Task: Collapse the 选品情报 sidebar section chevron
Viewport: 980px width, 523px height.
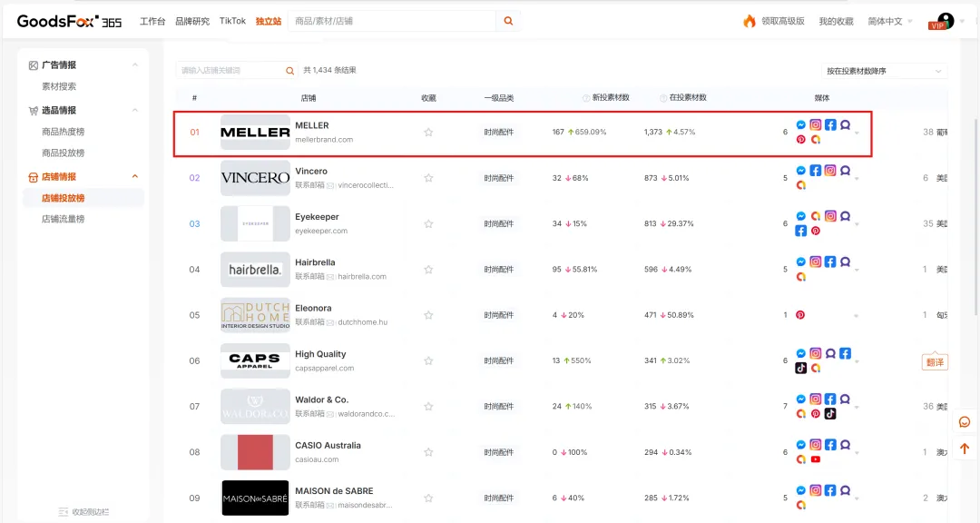Action: (x=135, y=110)
